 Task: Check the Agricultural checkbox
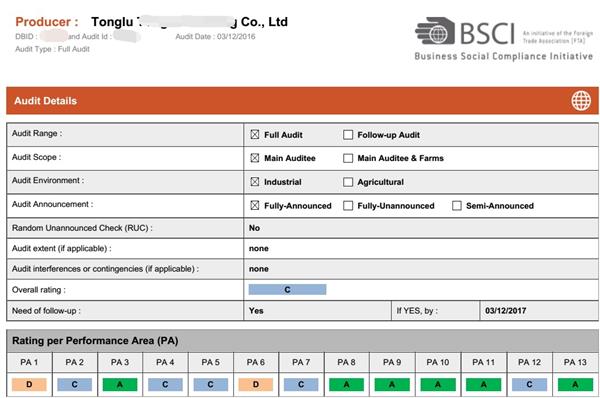click(x=348, y=182)
